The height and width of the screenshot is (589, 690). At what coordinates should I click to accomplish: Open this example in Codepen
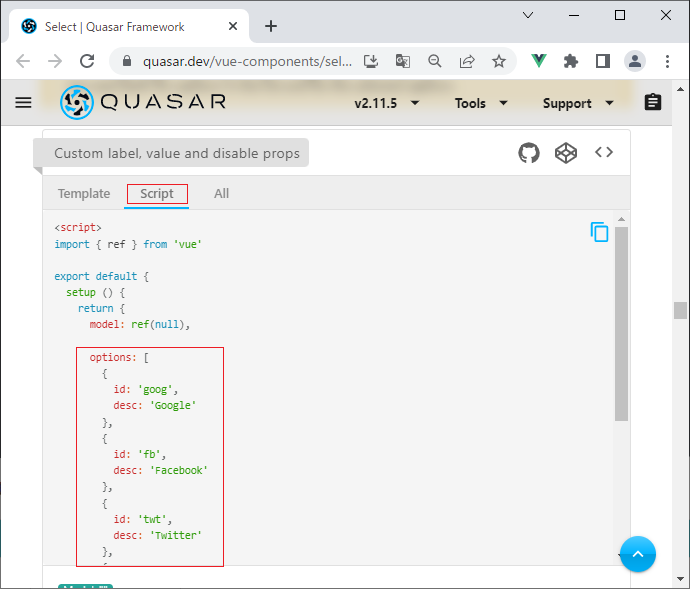pyautogui.click(x=565, y=153)
